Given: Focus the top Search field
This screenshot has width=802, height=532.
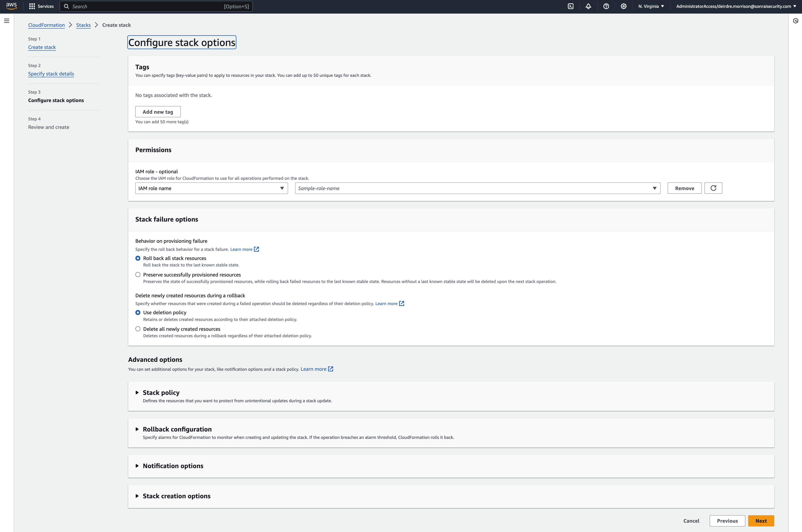Looking at the screenshot, I should (156, 6).
